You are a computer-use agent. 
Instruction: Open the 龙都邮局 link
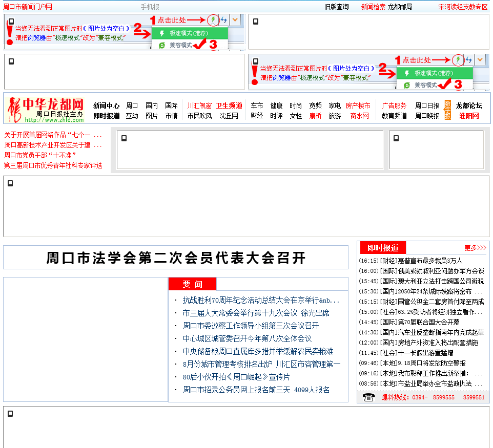pos(400,7)
